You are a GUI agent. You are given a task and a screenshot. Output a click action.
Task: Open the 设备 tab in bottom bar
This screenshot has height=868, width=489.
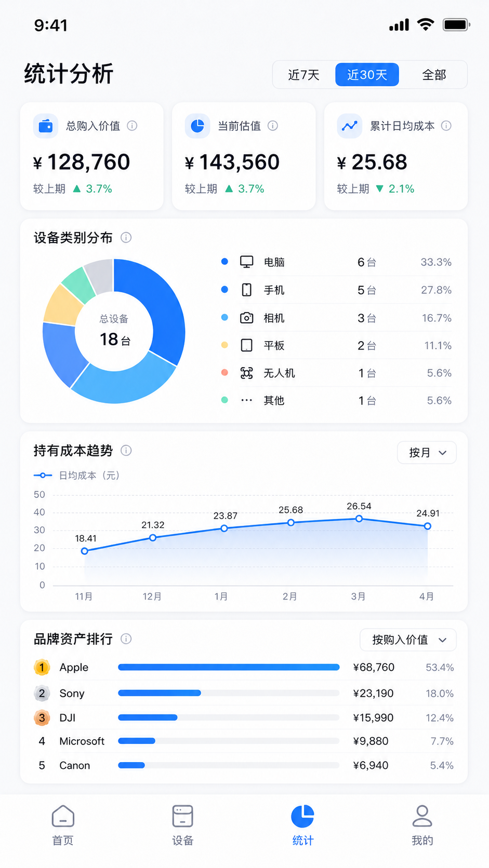pyautogui.click(x=182, y=825)
